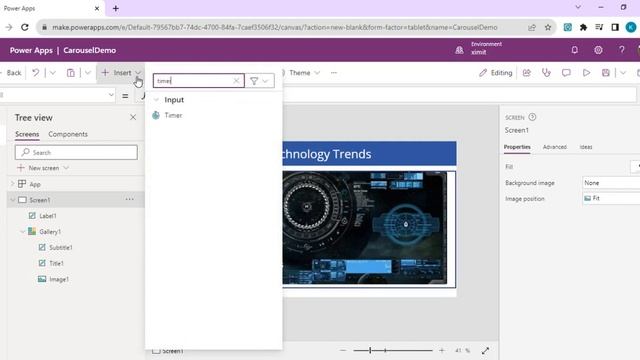Viewport: 640px width, 360px height.
Task: Select Subtitle1 in the tree view
Action: pyautogui.click(x=60, y=248)
